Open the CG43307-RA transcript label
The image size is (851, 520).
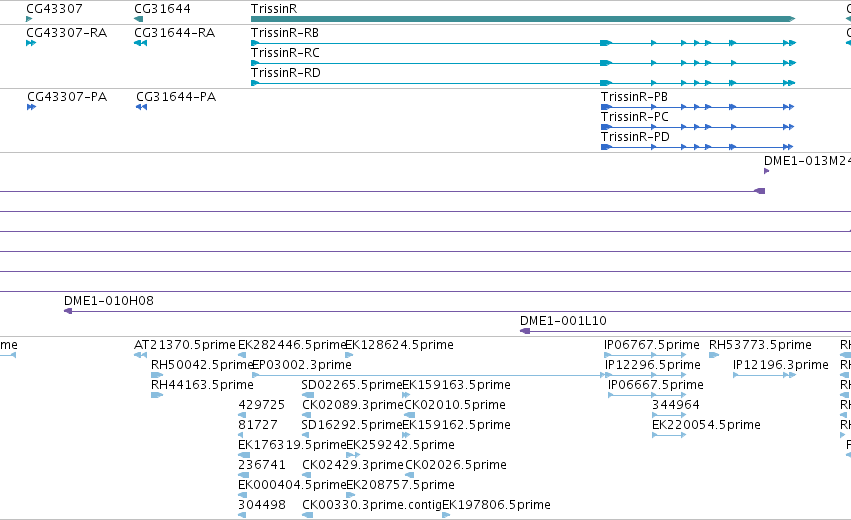tap(67, 33)
